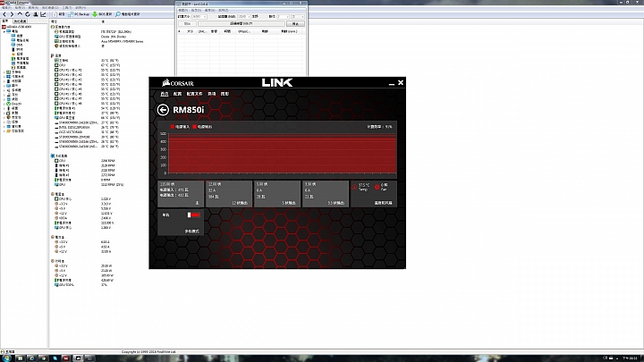
Task: Click the # column header in LinX
Action: pos(180,31)
